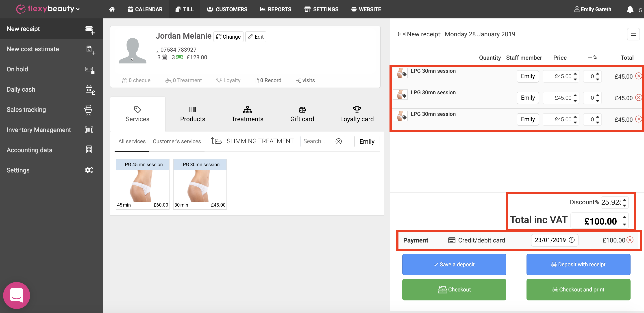The width and height of the screenshot is (644, 313).
Task: Add the LPG 45 mn session service
Action: tap(142, 184)
